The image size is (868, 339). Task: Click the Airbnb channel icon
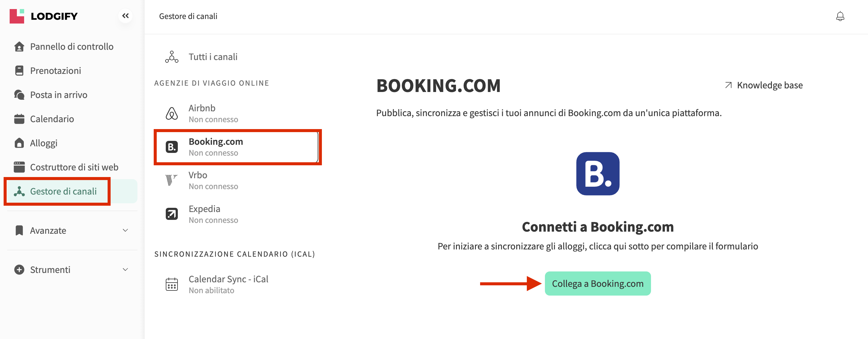(171, 114)
